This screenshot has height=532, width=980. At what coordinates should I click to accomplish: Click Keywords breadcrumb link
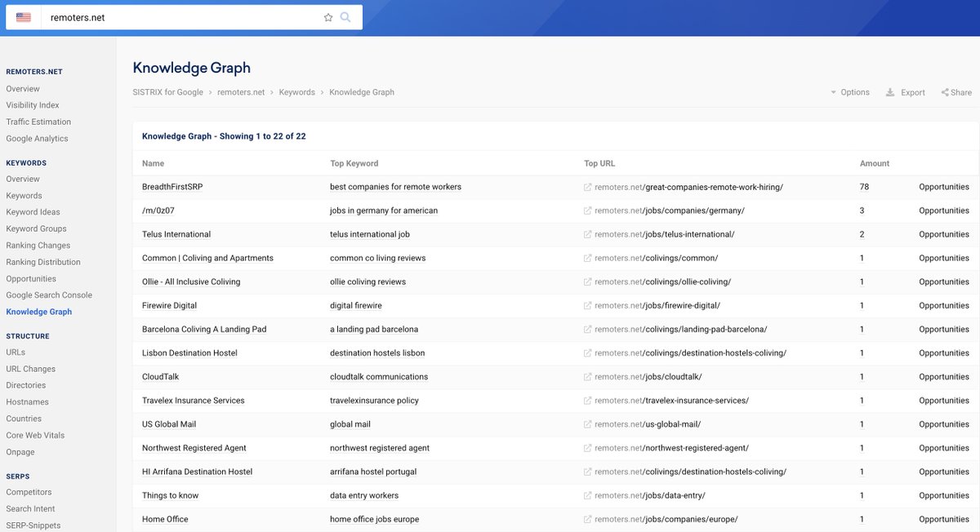click(297, 92)
